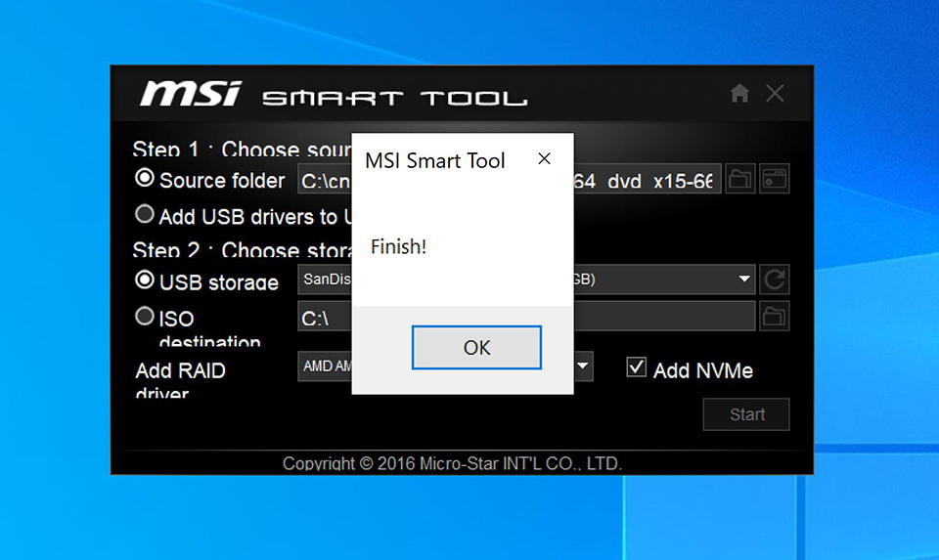
Task: Close the MSI Smart Tool Finish dialog
Action: click(x=544, y=159)
